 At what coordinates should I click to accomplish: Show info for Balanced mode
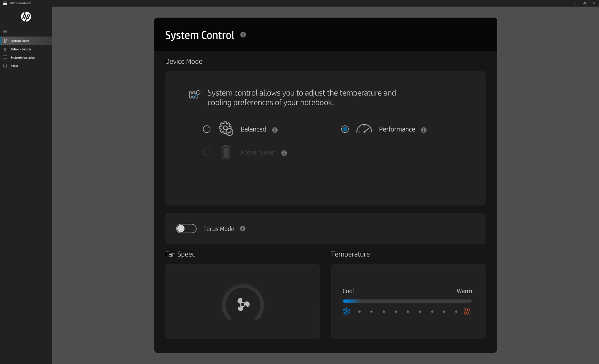[x=275, y=130]
